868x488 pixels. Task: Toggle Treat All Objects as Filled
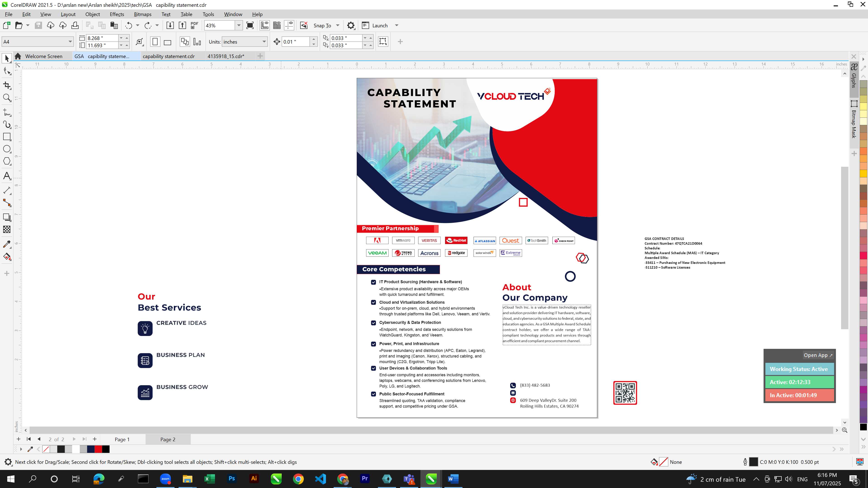[383, 41]
